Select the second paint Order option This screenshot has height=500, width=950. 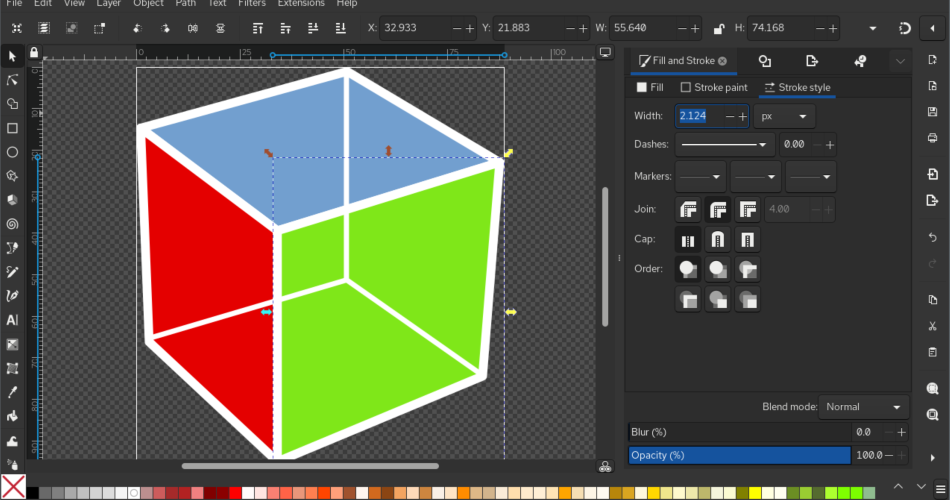click(x=718, y=269)
